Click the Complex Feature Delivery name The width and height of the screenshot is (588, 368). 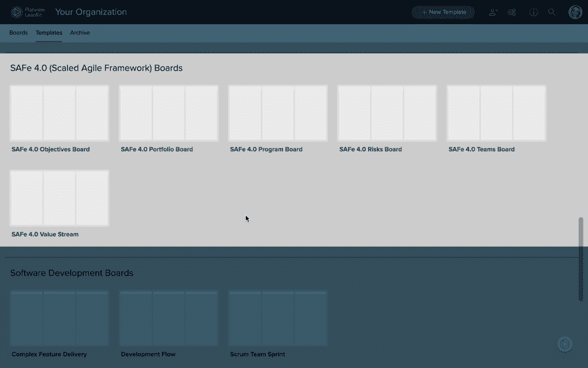[49, 354]
